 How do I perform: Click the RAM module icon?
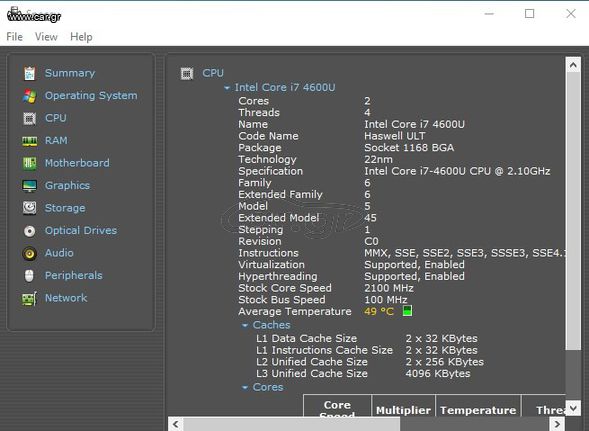pos(29,141)
